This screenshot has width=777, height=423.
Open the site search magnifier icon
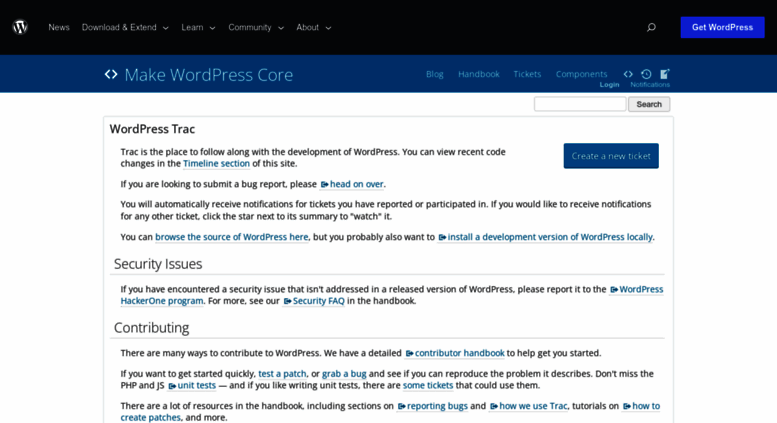tap(651, 27)
